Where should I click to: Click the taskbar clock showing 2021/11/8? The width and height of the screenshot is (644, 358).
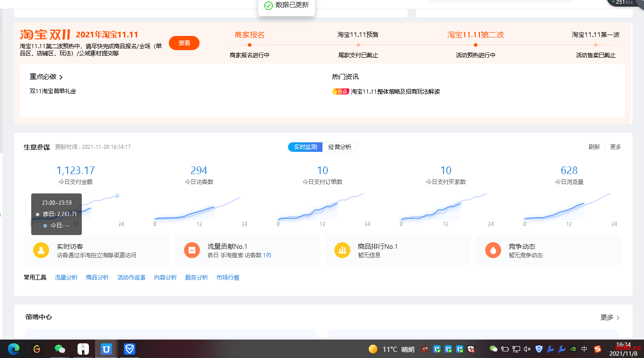pos(623,349)
